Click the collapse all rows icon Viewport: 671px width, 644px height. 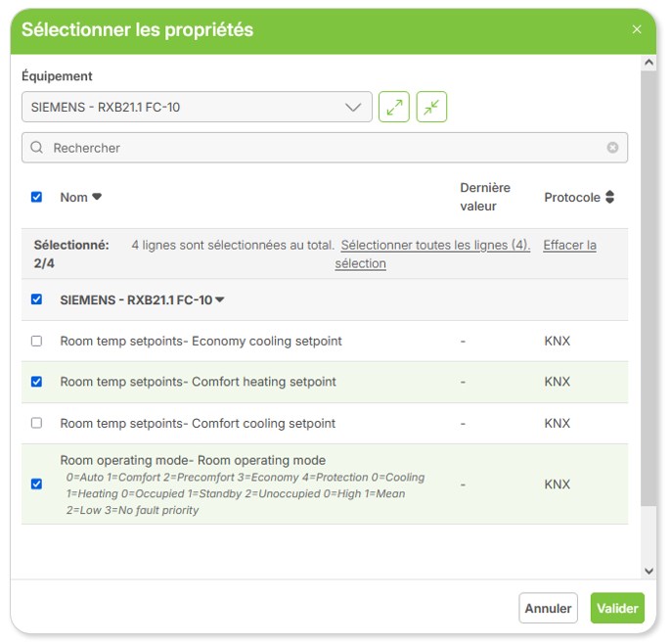click(431, 107)
